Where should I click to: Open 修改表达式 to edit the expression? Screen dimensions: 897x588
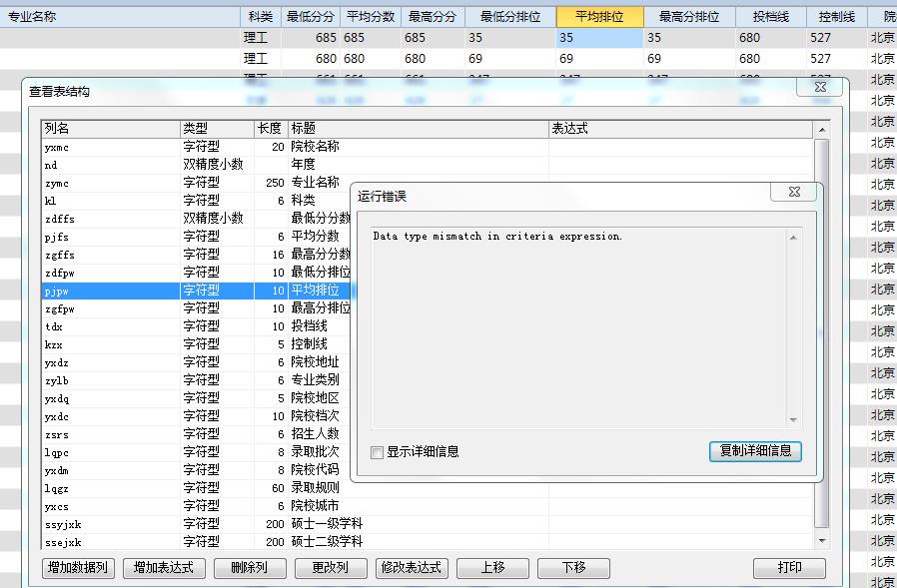pos(411,568)
